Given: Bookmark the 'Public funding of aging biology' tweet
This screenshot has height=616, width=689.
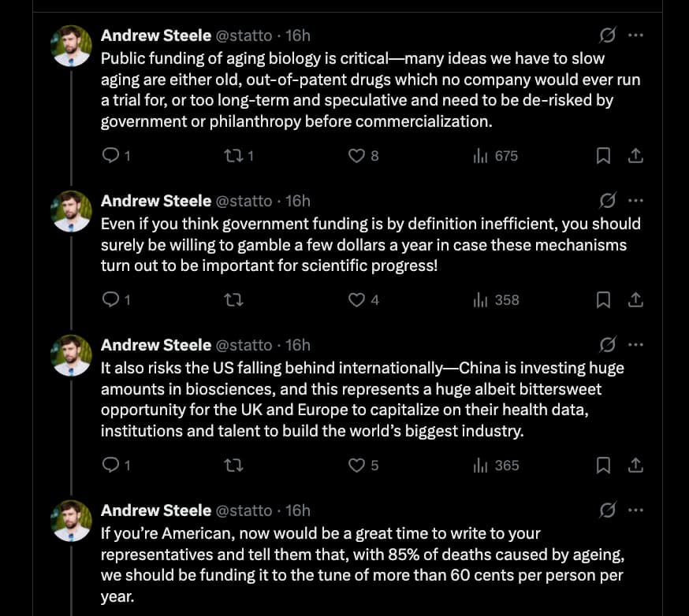Looking at the screenshot, I should [x=603, y=156].
